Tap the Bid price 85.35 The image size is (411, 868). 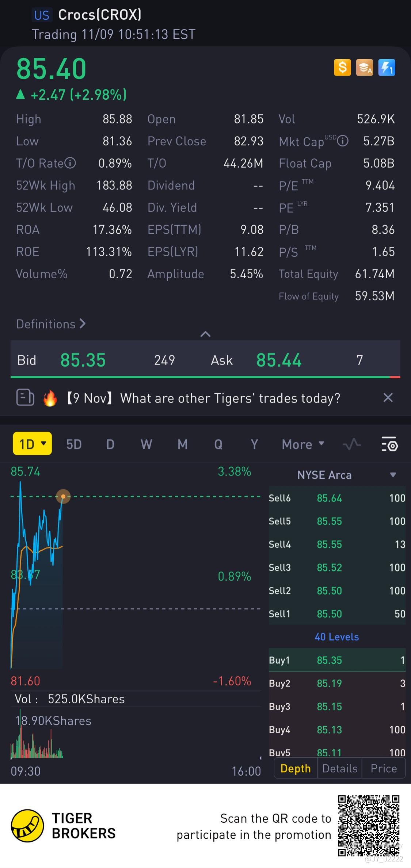click(x=83, y=360)
